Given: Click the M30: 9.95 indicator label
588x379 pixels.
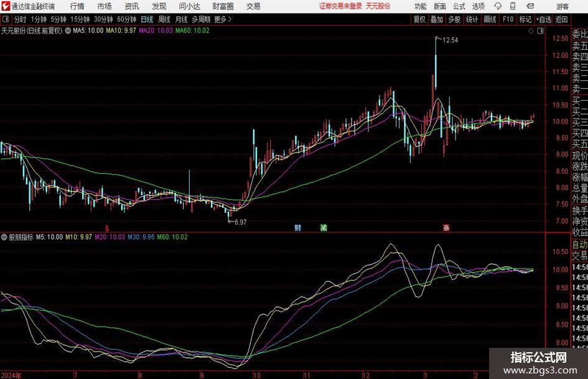Looking at the screenshot, I should click(x=141, y=237).
